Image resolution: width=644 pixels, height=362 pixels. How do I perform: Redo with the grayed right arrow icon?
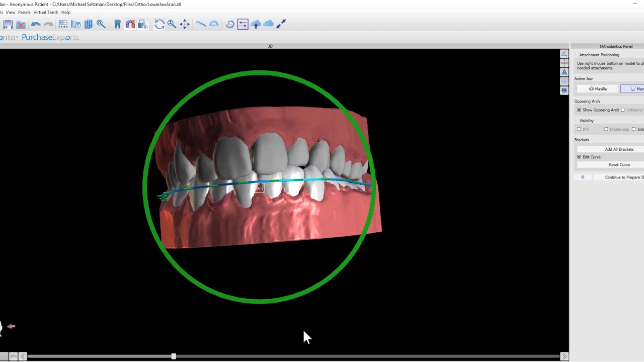tap(48, 24)
